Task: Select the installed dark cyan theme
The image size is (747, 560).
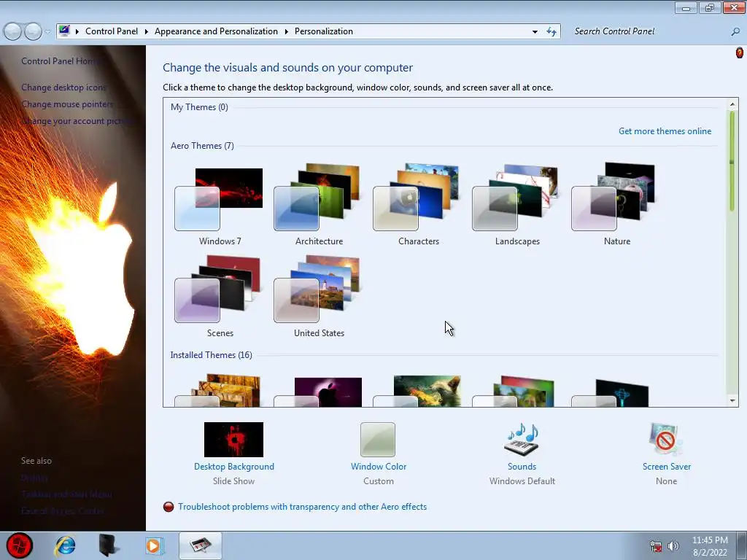Action: [616, 392]
